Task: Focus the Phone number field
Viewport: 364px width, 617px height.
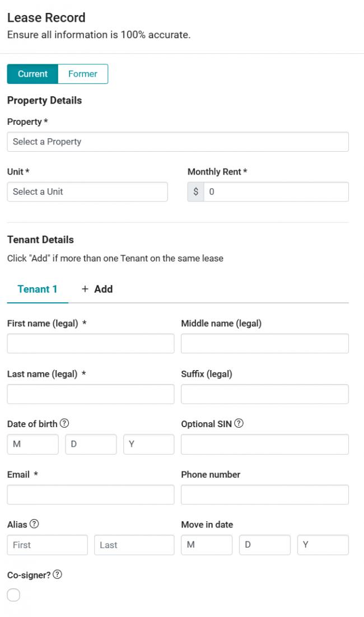Action: 265,494
